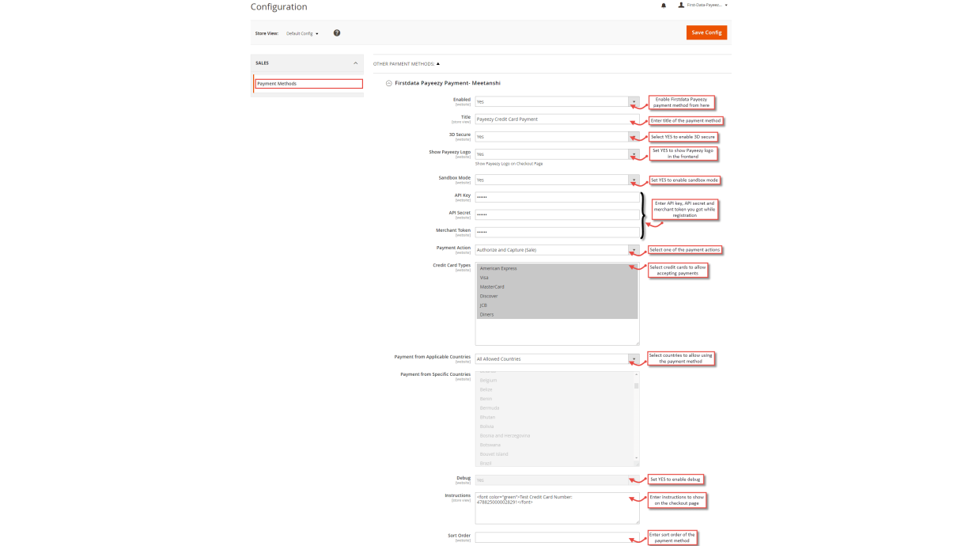
Task: Select MasterCard in Credit Card Types
Action: 557,287
